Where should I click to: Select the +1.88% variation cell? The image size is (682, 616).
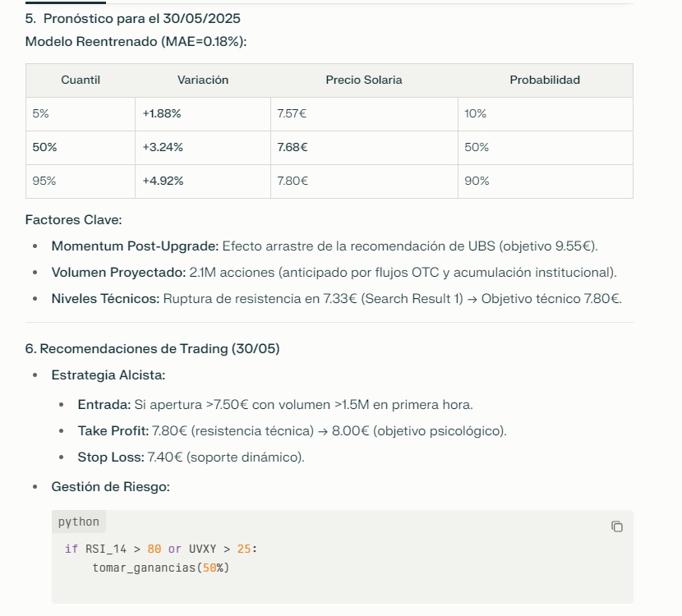[x=203, y=114]
